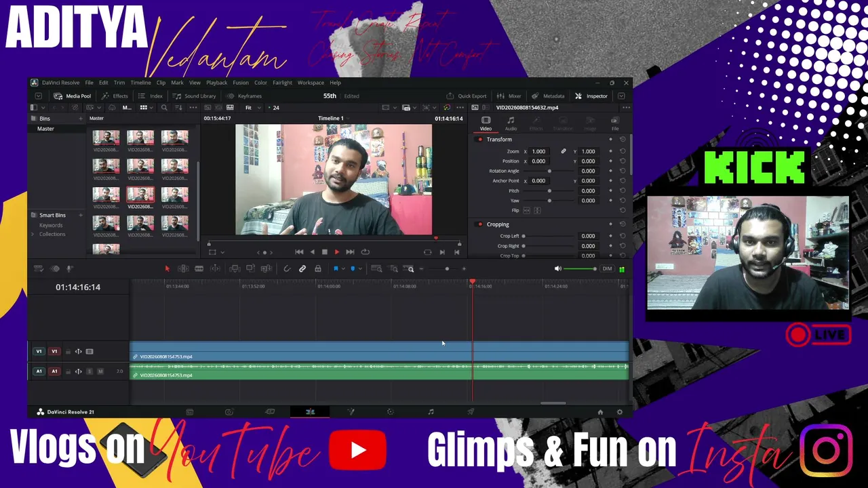Image resolution: width=868 pixels, height=488 pixels.
Task: Open the Project Settings gear
Action: (619, 412)
